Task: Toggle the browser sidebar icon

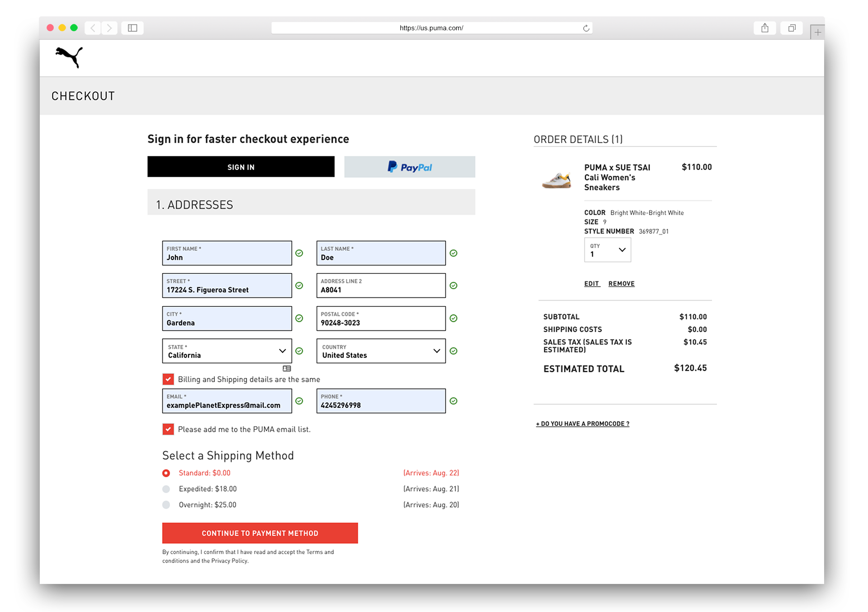Action: click(x=132, y=28)
